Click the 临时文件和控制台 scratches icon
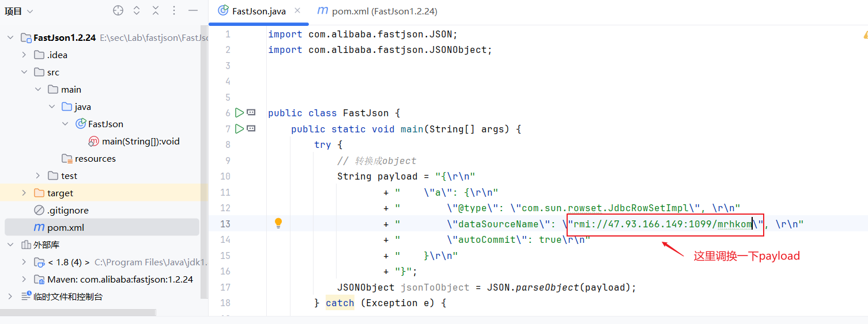 click(26, 296)
